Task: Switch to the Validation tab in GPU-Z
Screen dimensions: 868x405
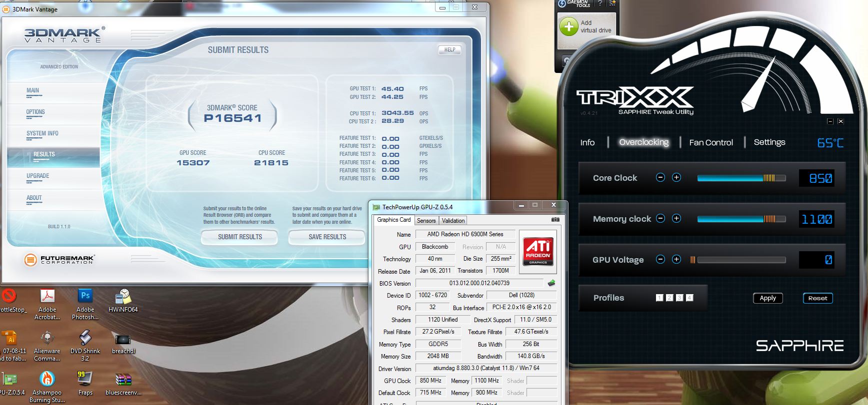Action: pos(453,220)
